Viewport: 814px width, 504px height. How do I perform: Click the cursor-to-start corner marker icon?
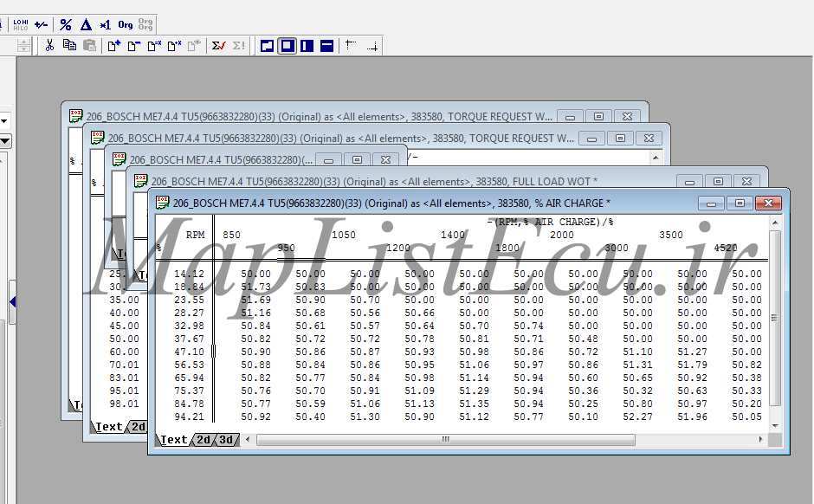351,46
